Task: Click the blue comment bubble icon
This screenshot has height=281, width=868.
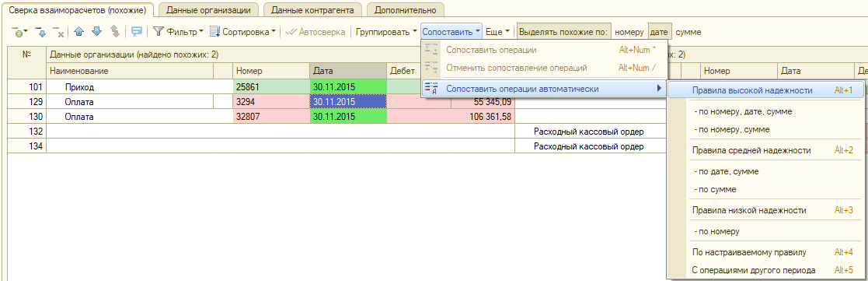Action: (136, 32)
